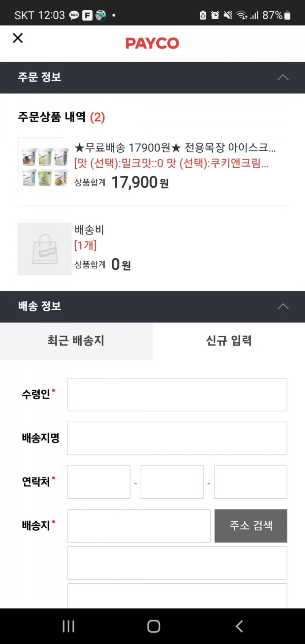Click the middle 연락처 phone number box
Image resolution: width=305 pixels, height=644 pixels.
coord(172,482)
